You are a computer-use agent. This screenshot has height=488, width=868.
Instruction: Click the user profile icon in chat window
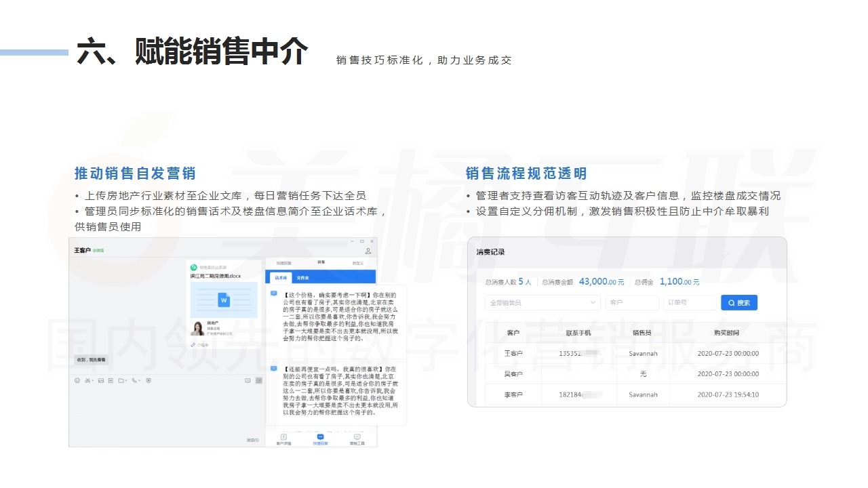(x=368, y=251)
